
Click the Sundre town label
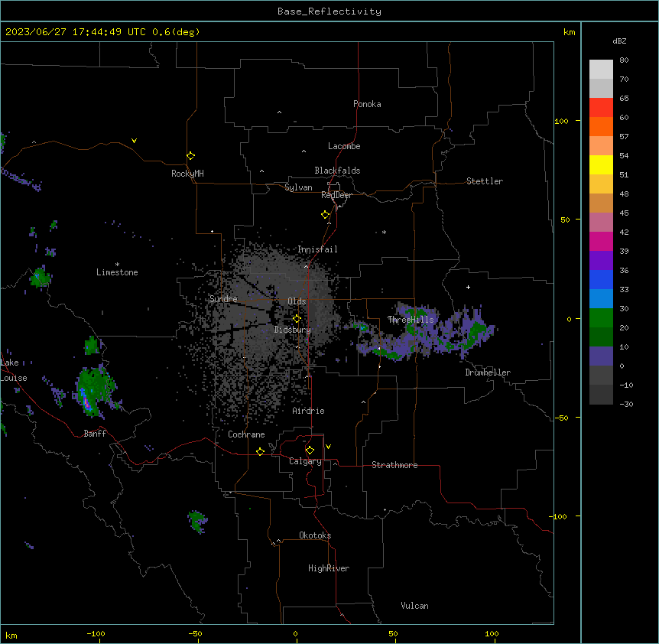click(x=223, y=299)
